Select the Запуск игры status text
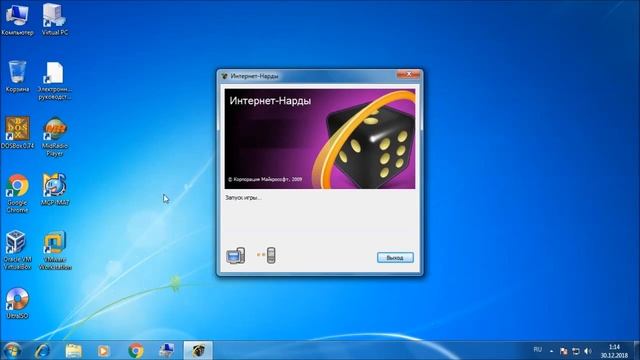 coord(243,198)
